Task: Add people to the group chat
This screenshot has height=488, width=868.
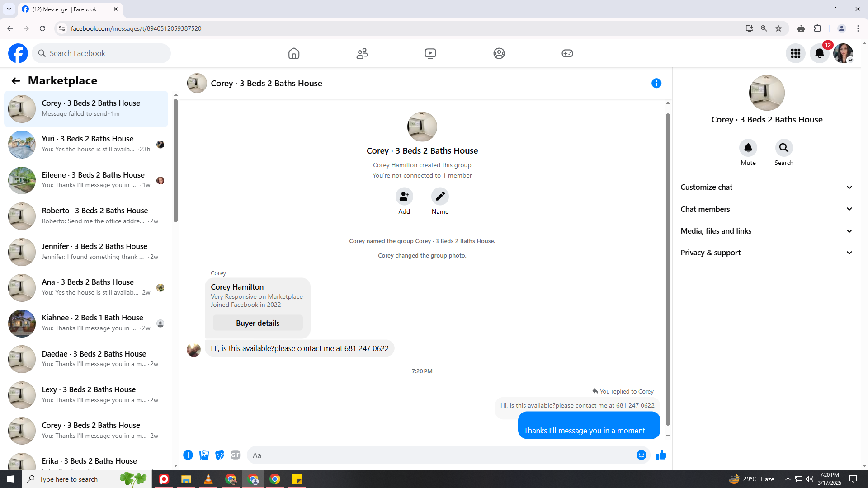Action: coord(404,197)
